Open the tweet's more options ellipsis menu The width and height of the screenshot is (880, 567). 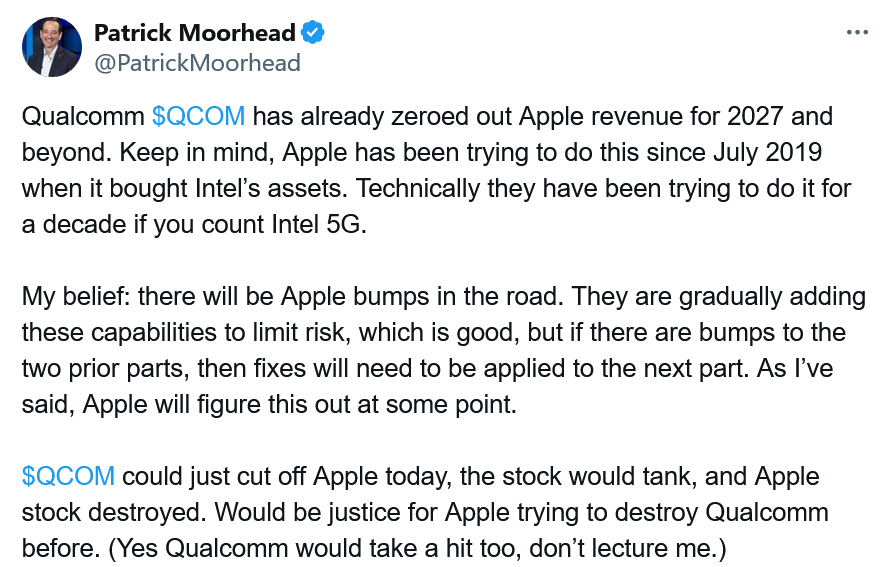[x=857, y=33]
